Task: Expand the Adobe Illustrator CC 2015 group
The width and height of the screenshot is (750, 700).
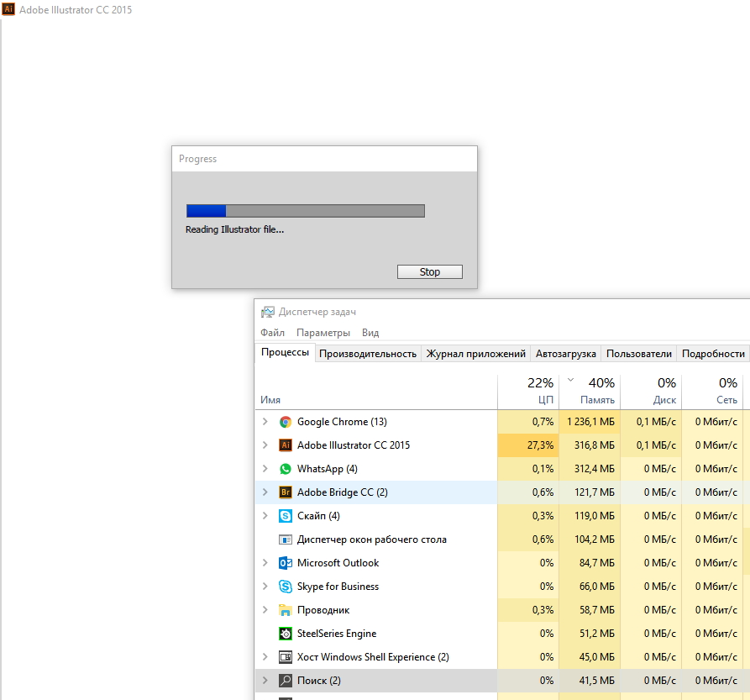Action: coord(265,445)
